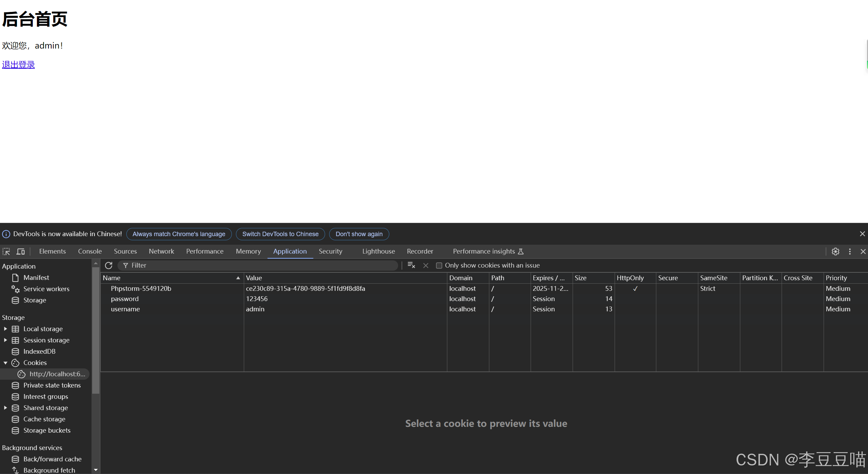The width and height of the screenshot is (868, 474).
Task: Click the clear all cookies icon
Action: click(411, 265)
